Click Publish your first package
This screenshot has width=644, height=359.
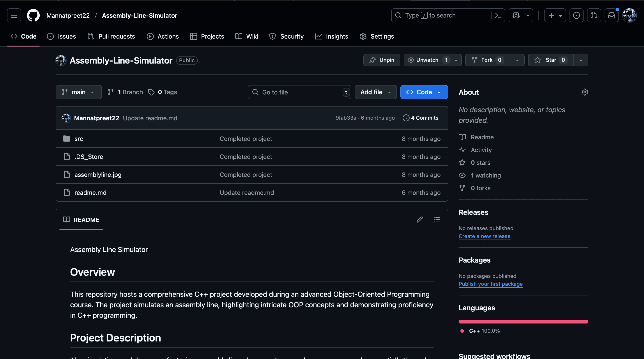click(490, 284)
